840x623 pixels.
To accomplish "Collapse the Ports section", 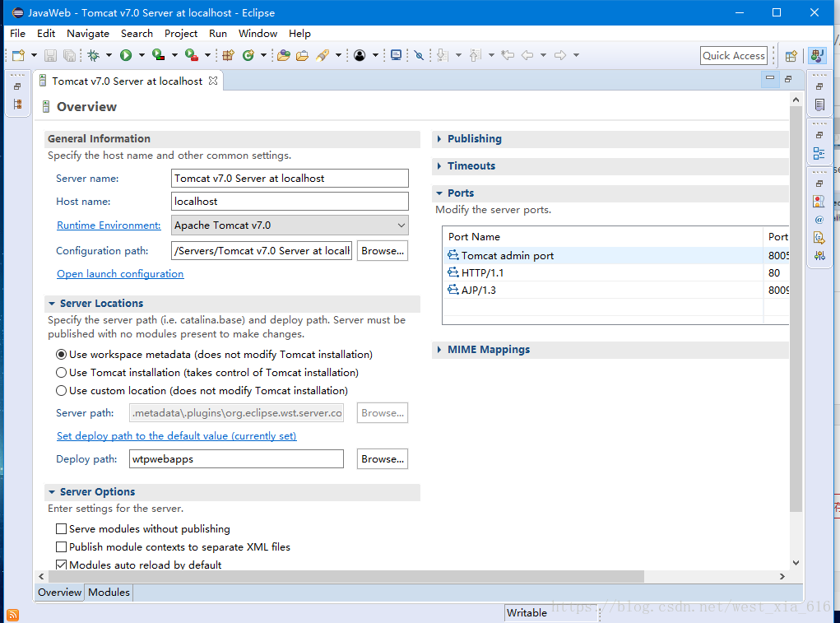I will pos(439,193).
